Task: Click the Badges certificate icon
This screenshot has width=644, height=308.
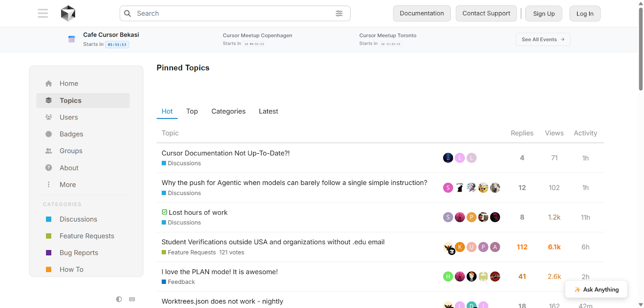Action: 49,134
